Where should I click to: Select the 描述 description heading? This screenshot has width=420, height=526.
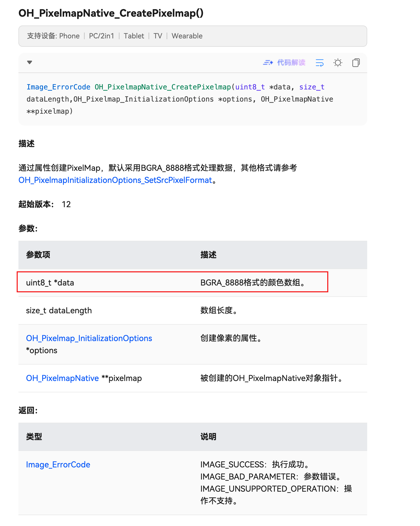tap(27, 144)
